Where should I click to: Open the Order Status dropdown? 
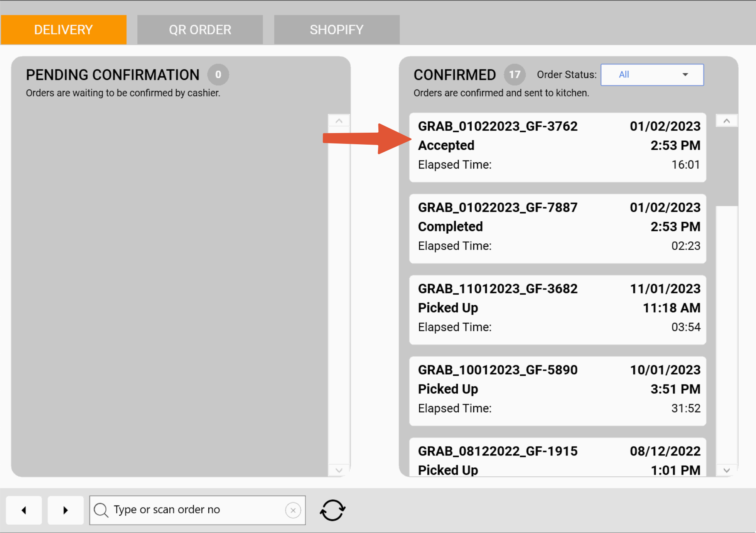652,75
